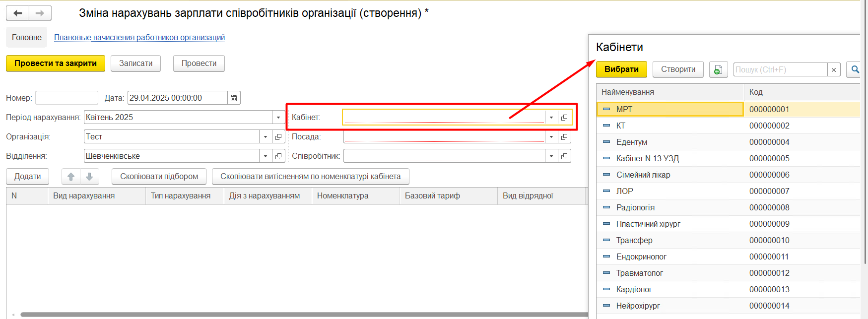Switch to the Головне tab
The image size is (868, 319).
tap(27, 38)
